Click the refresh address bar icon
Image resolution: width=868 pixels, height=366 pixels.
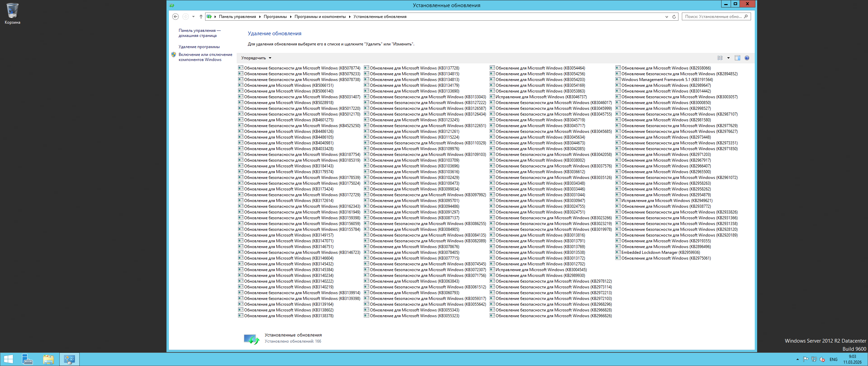(x=674, y=17)
